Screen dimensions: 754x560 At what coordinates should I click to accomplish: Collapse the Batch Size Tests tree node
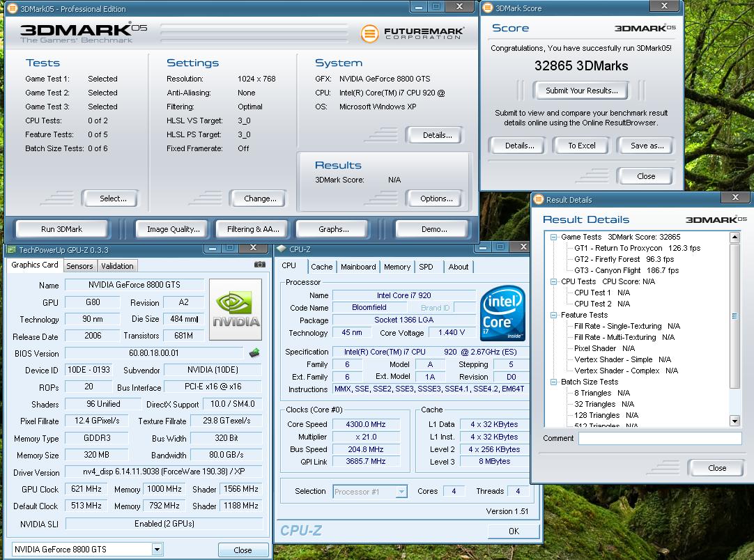point(553,382)
